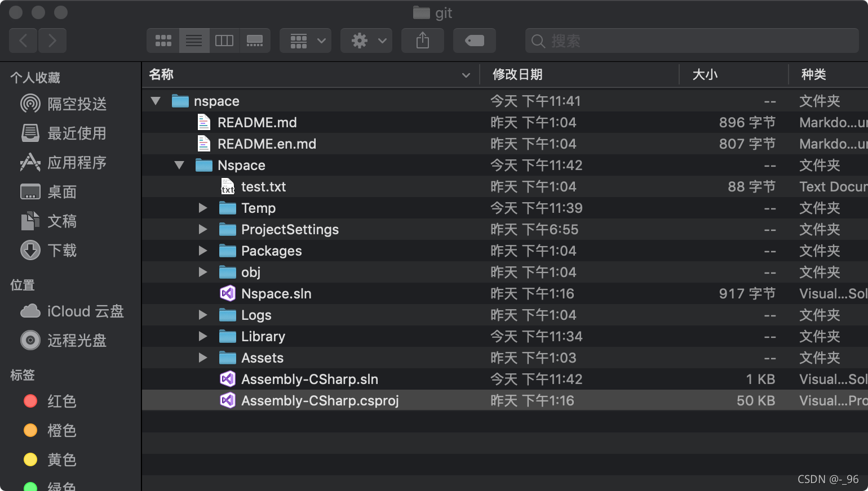Select the obj folder name
868x491 pixels.
(251, 273)
